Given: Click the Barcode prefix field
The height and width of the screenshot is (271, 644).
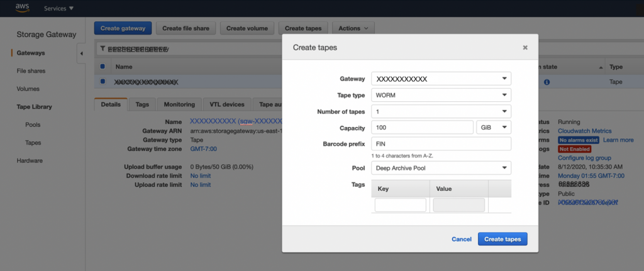Looking at the screenshot, I should click(x=441, y=144).
